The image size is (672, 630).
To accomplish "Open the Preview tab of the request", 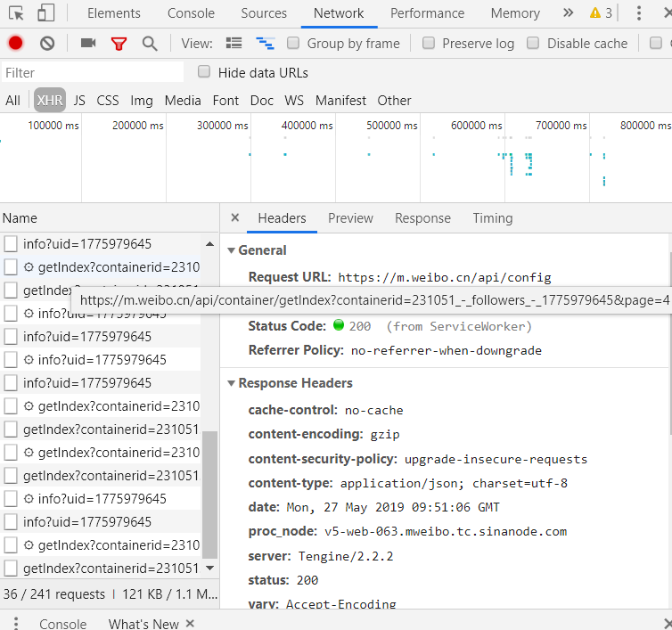I will pos(350,218).
